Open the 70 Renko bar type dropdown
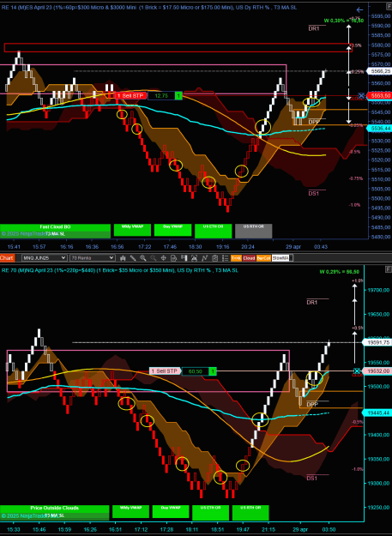The image size is (392, 536). point(93,258)
